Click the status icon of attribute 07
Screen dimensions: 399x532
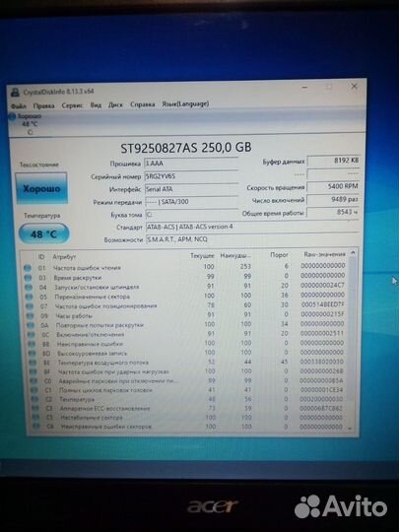[x=30, y=306]
